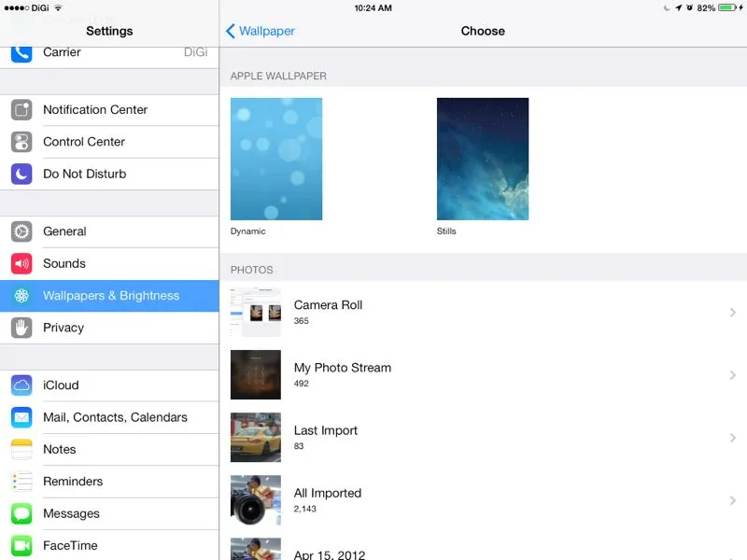
Task: Select the Privacy hand icon
Action: coord(21,328)
